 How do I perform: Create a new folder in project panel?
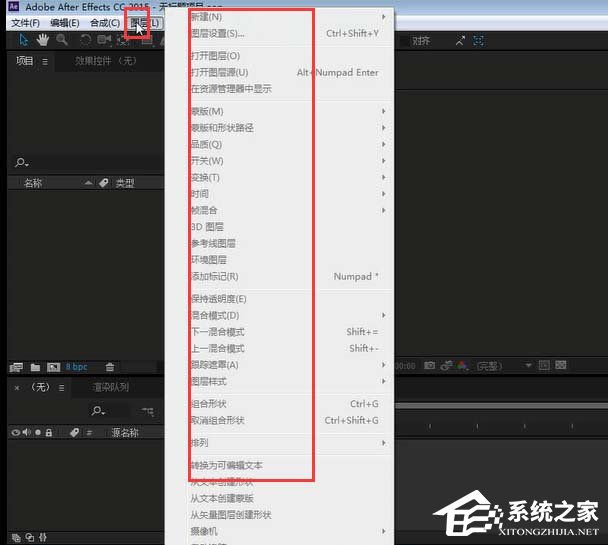[x=35, y=367]
